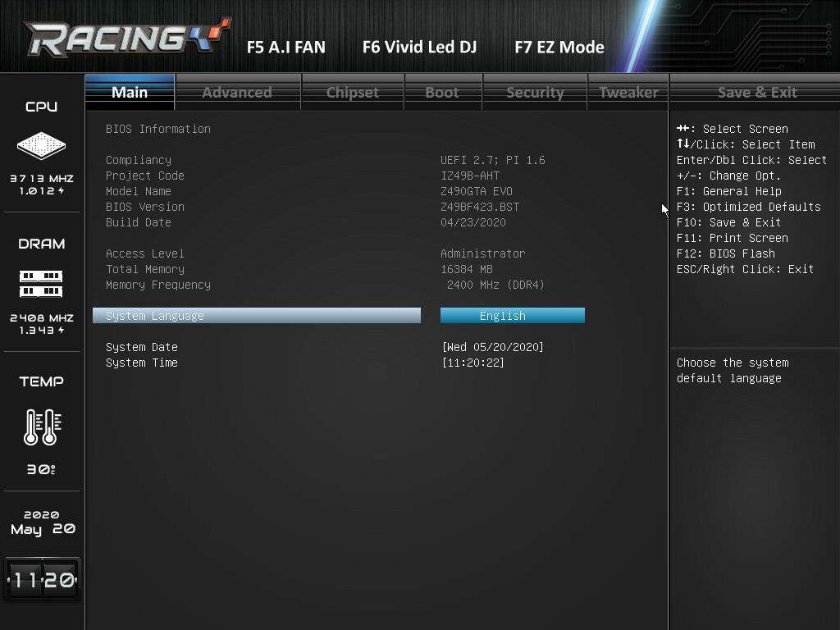Open the Security tab
Screen dimensions: 840x630
click(x=535, y=92)
